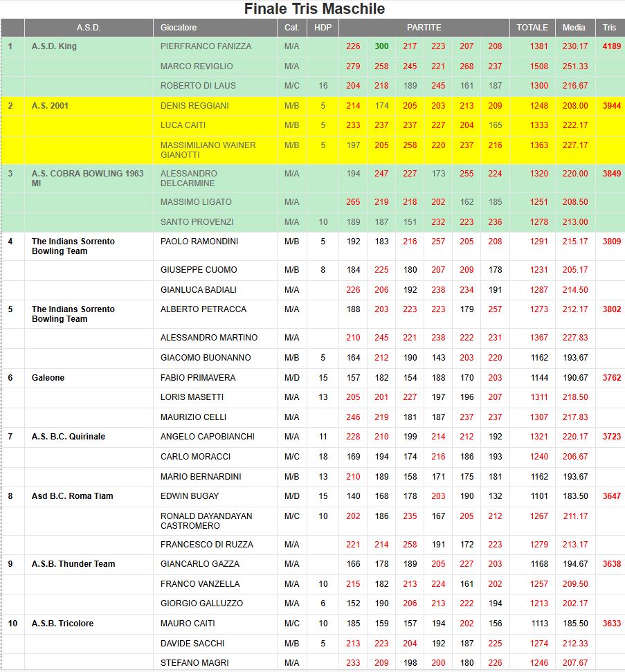Click the TOTALE column header
This screenshot has height=672, width=625.
tap(532, 28)
